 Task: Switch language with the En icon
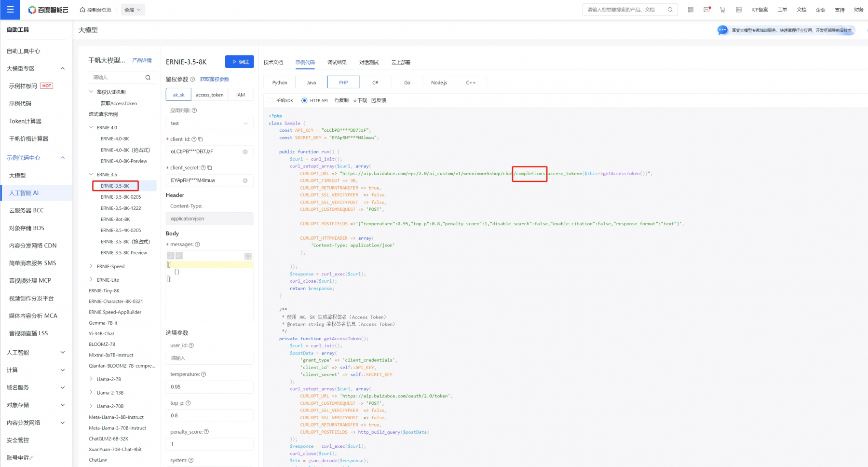[738, 10]
